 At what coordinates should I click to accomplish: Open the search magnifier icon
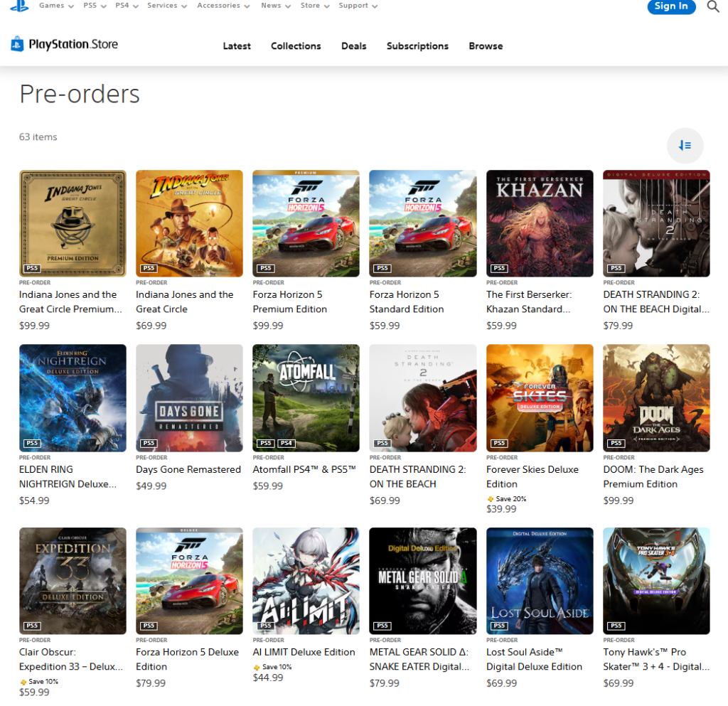click(712, 6)
